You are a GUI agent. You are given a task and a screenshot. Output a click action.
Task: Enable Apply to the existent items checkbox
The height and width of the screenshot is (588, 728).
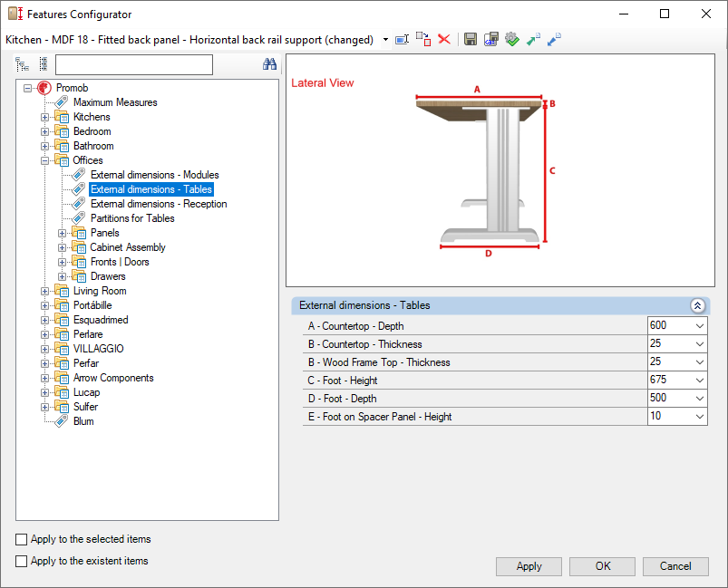[x=22, y=561]
